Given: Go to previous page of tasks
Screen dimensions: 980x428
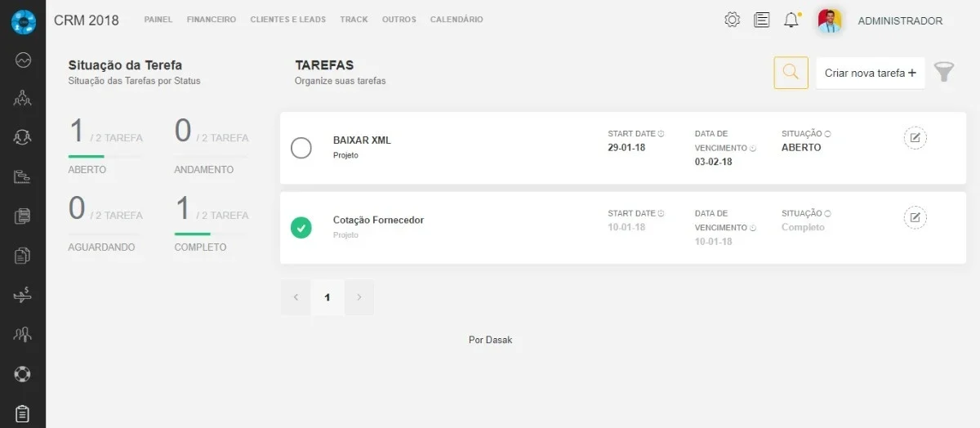Looking at the screenshot, I should click(x=296, y=297).
